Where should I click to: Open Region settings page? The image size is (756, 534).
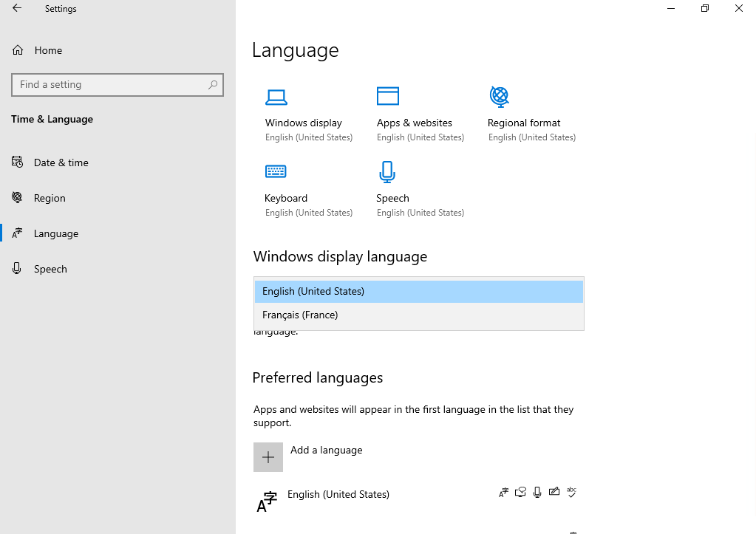(50, 198)
